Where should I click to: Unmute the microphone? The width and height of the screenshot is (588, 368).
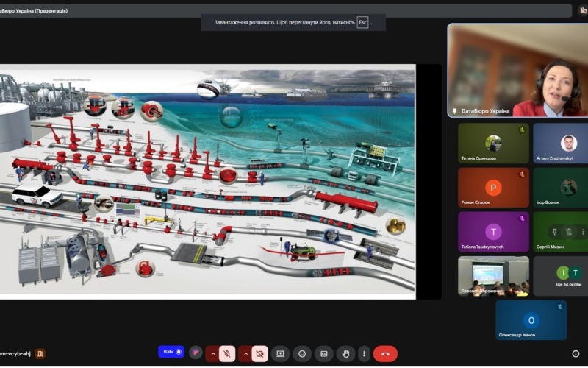pos(227,354)
